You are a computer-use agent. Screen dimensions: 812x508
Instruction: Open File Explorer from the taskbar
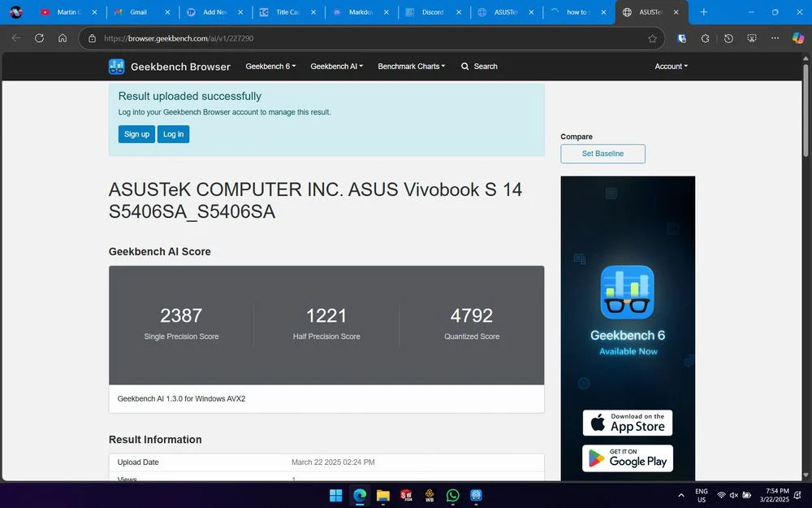(x=382, y=496)
